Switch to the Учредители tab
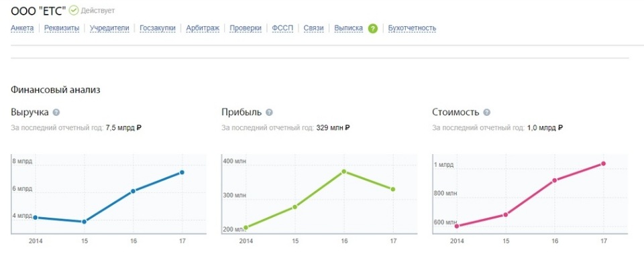 (x=109, y=28)
